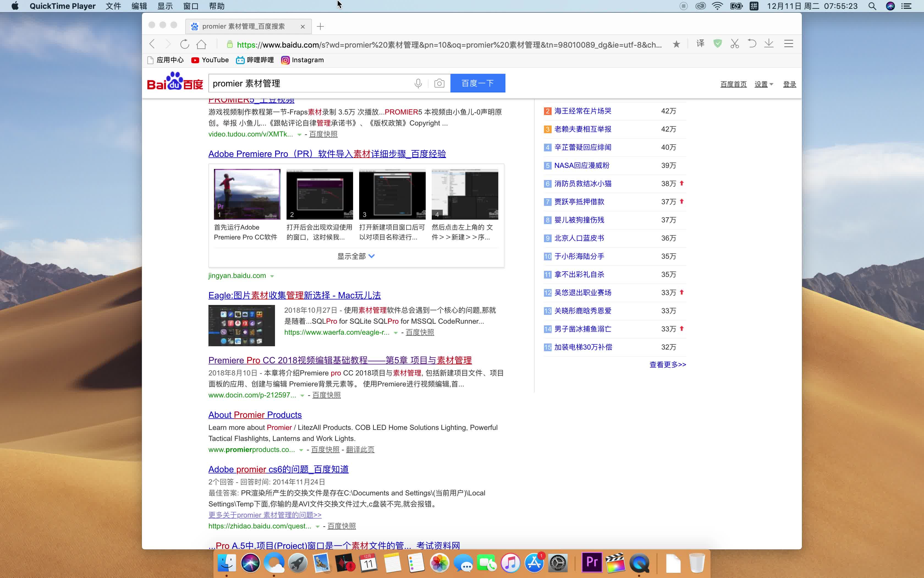Open the 文件 menu

pos(113,6)
